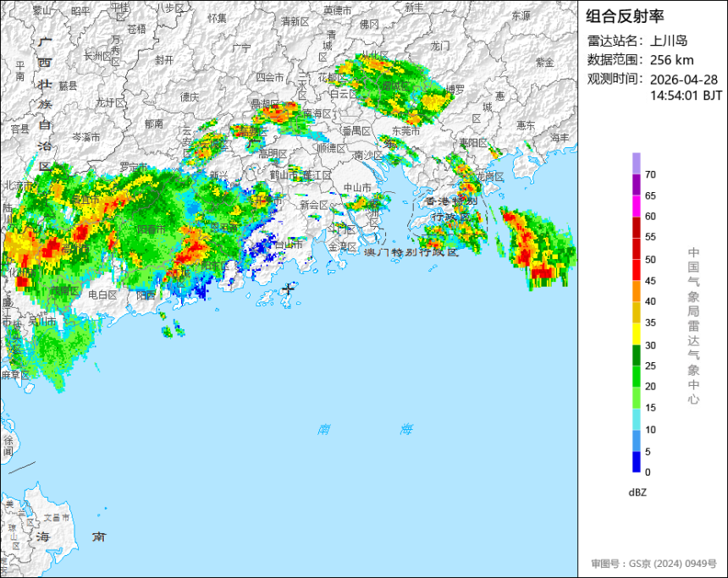The height and width of the screenshot is (578, 728).
Task: Click the station name 上川岛
Action: click(669, 41)
